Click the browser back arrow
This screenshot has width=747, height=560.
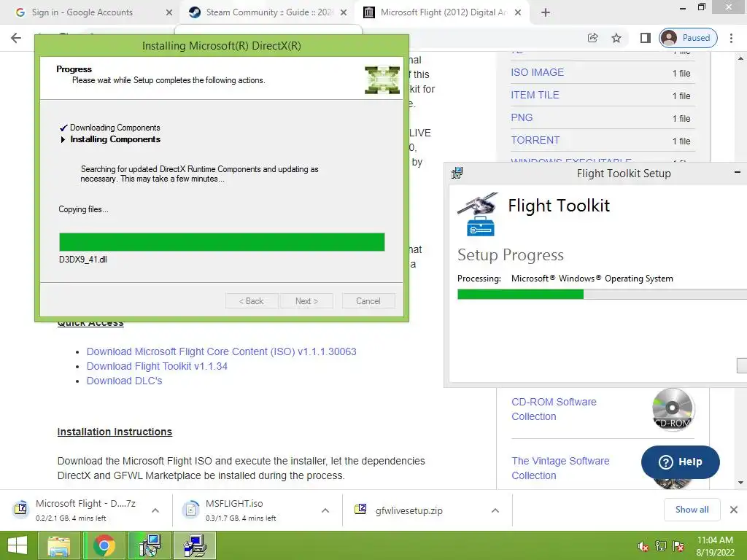(16, 38)
